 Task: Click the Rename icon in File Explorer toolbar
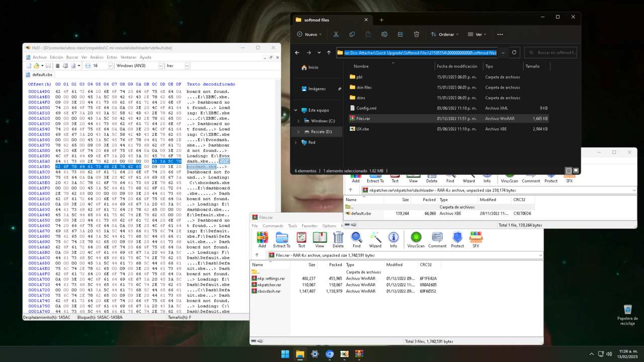pyautogui.click(x=384, y=34)
